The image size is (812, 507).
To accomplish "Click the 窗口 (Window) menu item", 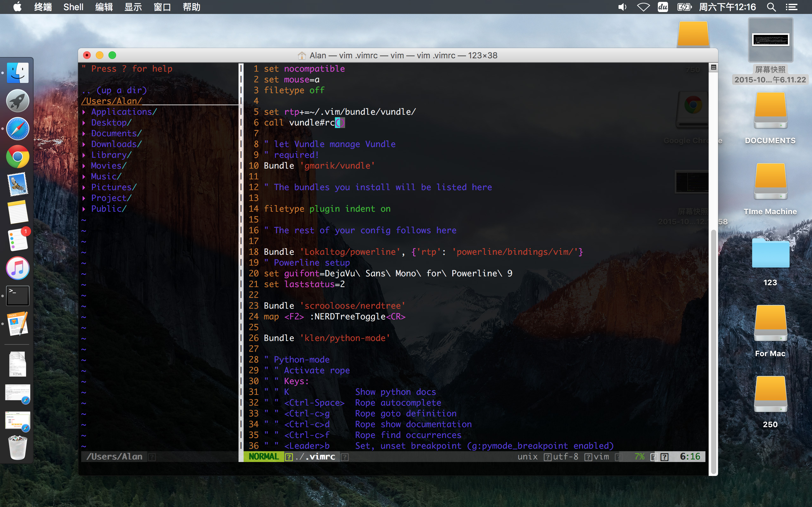I will (x=162, y=6).
